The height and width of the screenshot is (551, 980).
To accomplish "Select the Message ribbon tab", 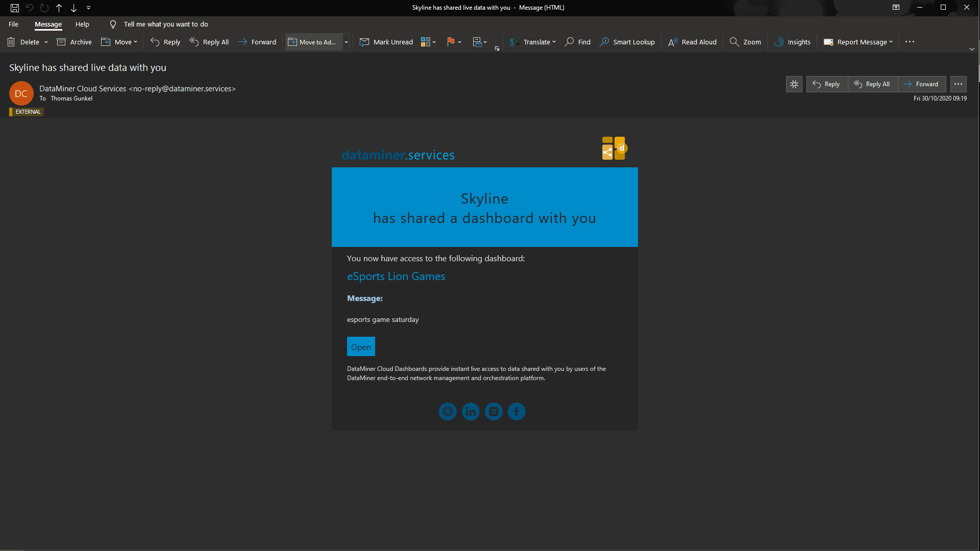I will (48, 24).
